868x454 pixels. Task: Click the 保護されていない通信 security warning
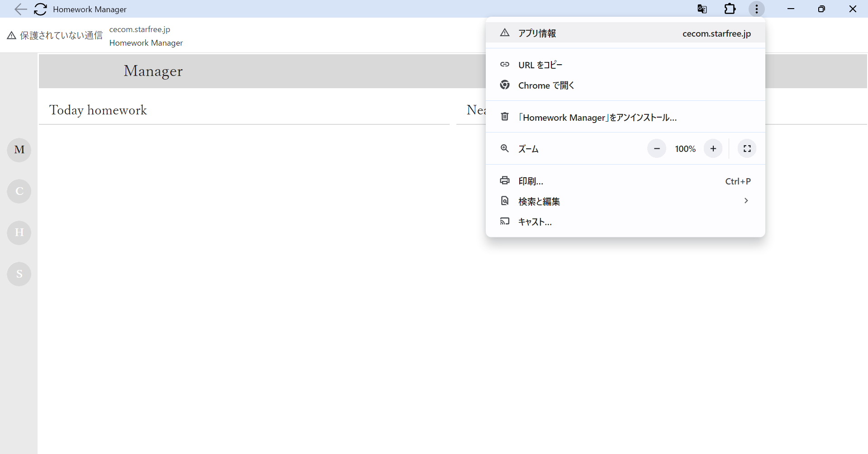coord(55,35)
